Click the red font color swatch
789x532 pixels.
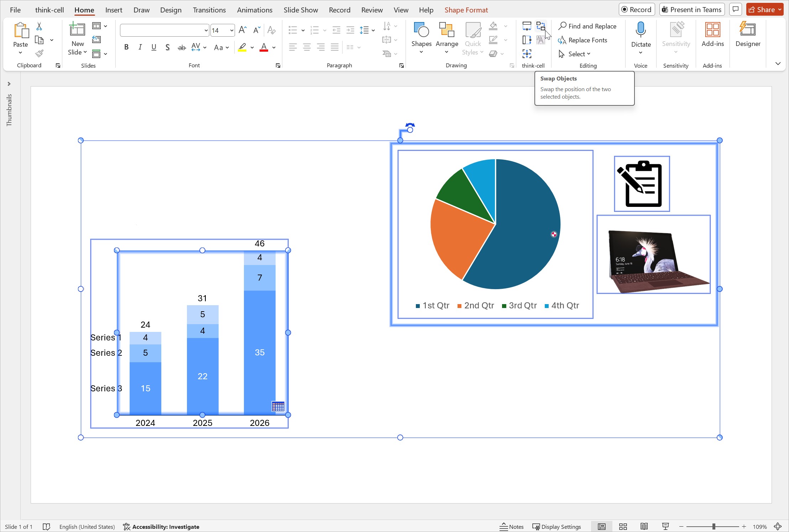pos(264,47)
